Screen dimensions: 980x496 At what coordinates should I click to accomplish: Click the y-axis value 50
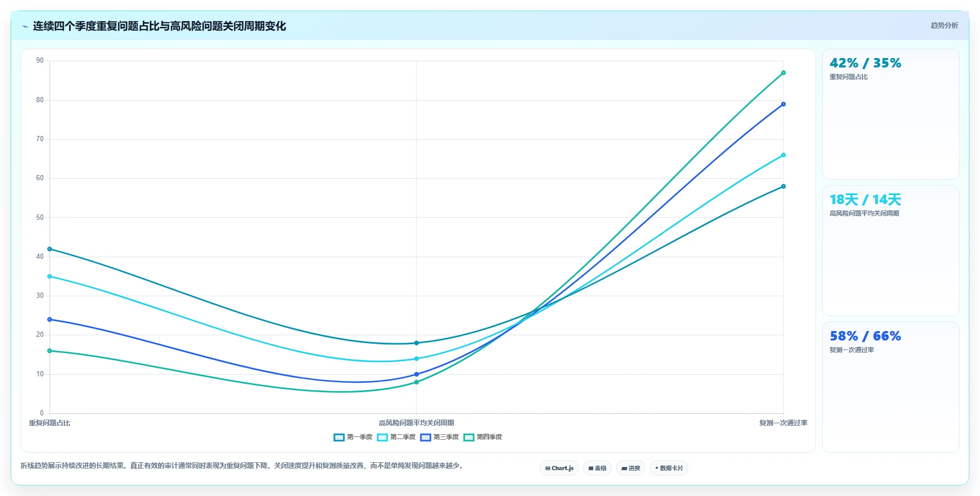pyautogui.click(x=40, y=217)
